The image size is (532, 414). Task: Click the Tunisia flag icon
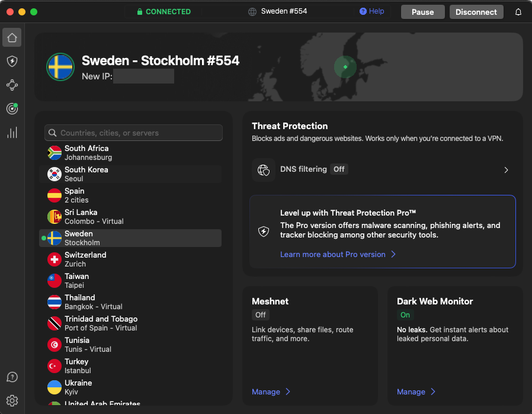point(55,345)
